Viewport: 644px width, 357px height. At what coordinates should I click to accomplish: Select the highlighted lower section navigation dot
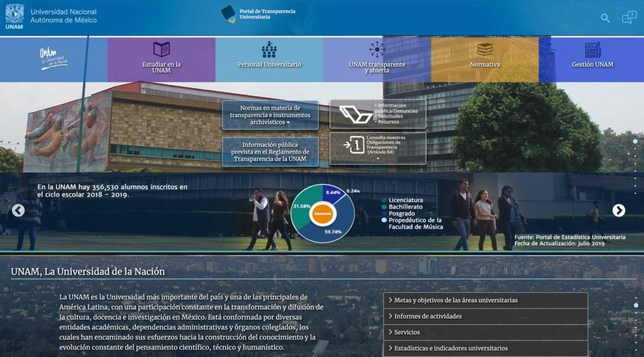point(636,305)
